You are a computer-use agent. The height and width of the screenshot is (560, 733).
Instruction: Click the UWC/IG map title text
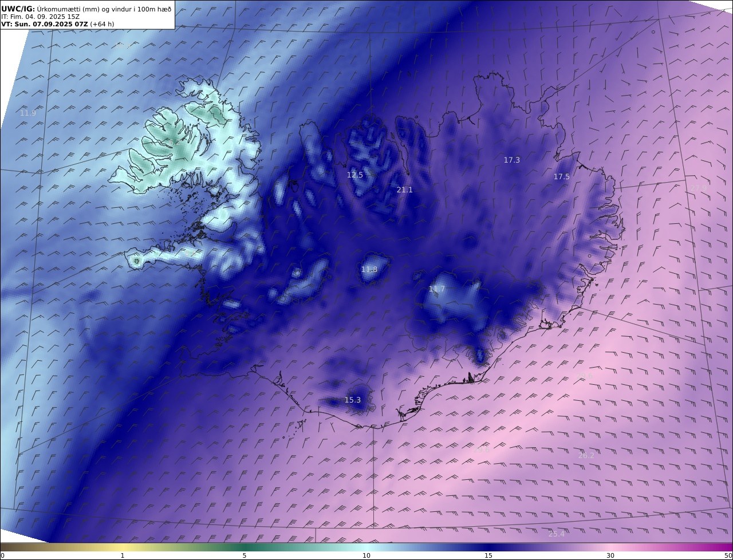pyautogui.click(x=86, y=9)
